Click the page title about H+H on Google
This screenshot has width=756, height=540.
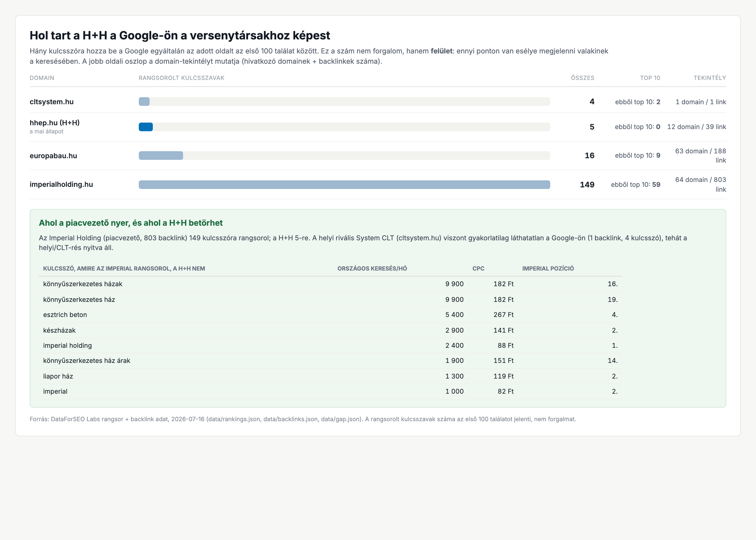(x=180, y=35)
